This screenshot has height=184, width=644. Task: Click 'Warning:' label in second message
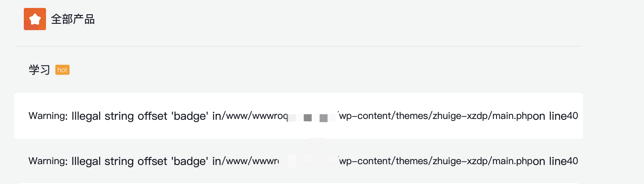coord(48,161)
